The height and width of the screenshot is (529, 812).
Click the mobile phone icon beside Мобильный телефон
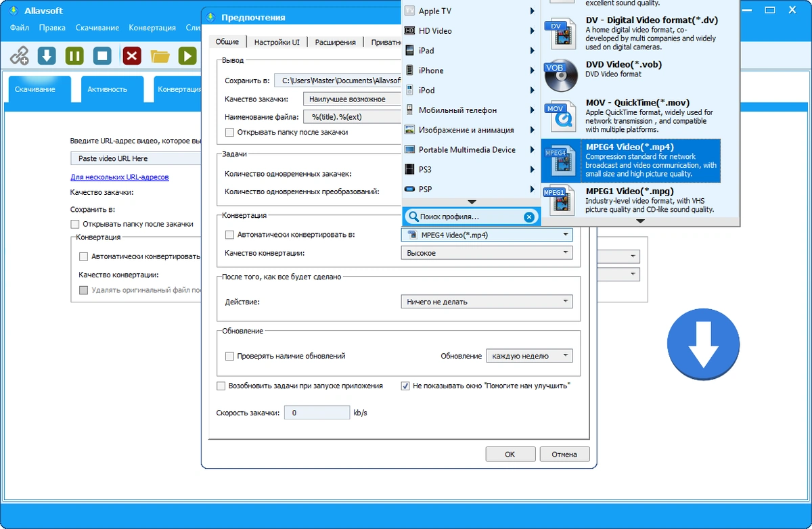pyautogui.click(x=409, y=110)
